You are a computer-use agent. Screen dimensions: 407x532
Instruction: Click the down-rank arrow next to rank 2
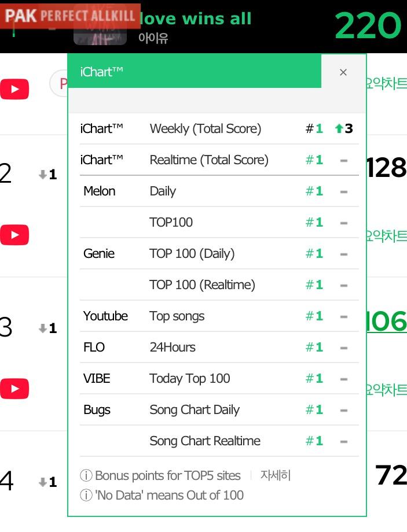pos(42,175)
